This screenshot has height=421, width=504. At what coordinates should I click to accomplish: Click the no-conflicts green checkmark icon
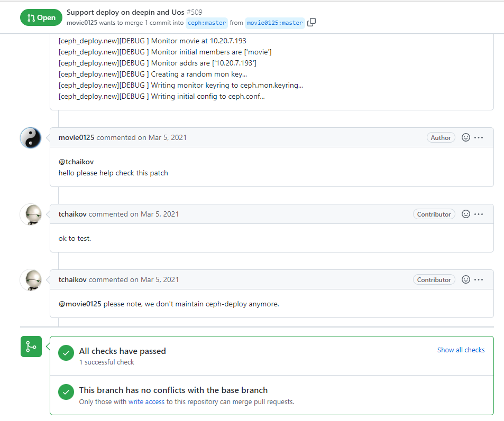tap(66, 392)
